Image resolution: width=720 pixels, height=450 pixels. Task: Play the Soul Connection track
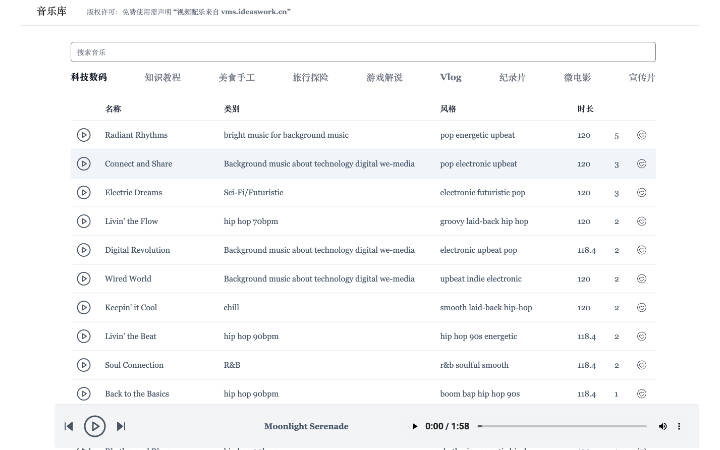[84, 365]
